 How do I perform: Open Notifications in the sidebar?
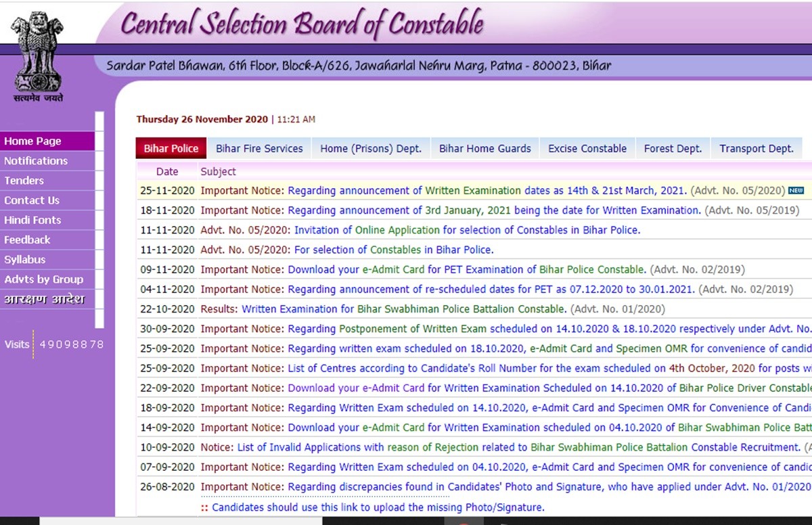[36, 161]
